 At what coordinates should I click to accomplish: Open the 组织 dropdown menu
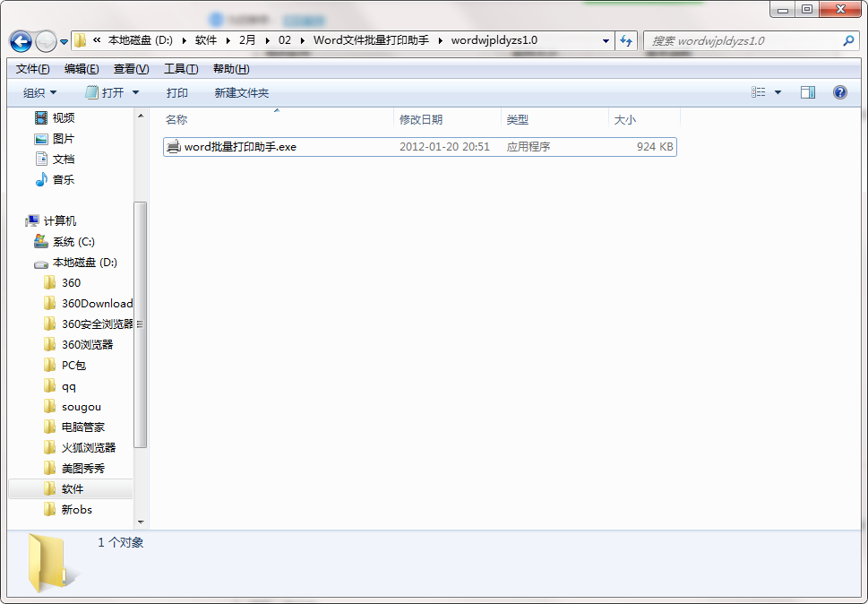[40, 92]
